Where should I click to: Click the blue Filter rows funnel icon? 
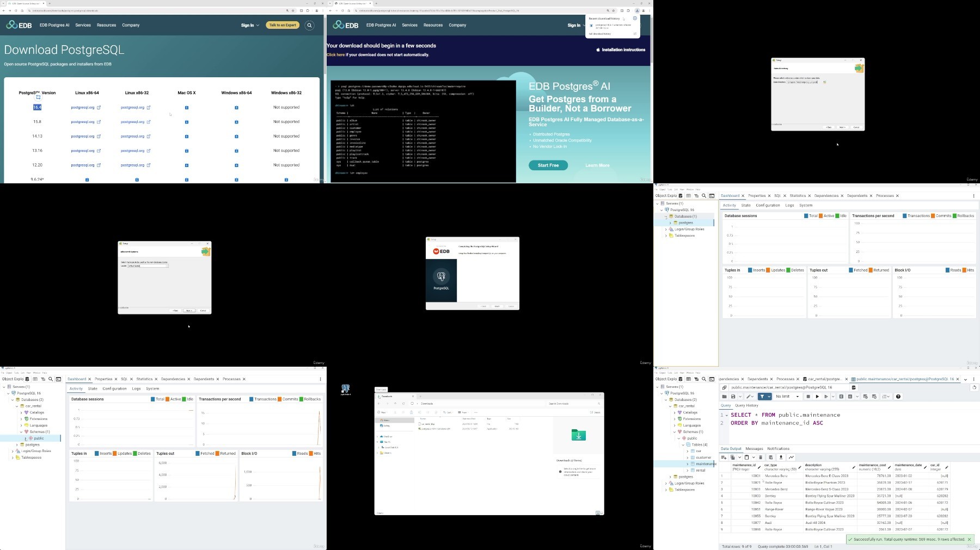click(x=762, y=397)
